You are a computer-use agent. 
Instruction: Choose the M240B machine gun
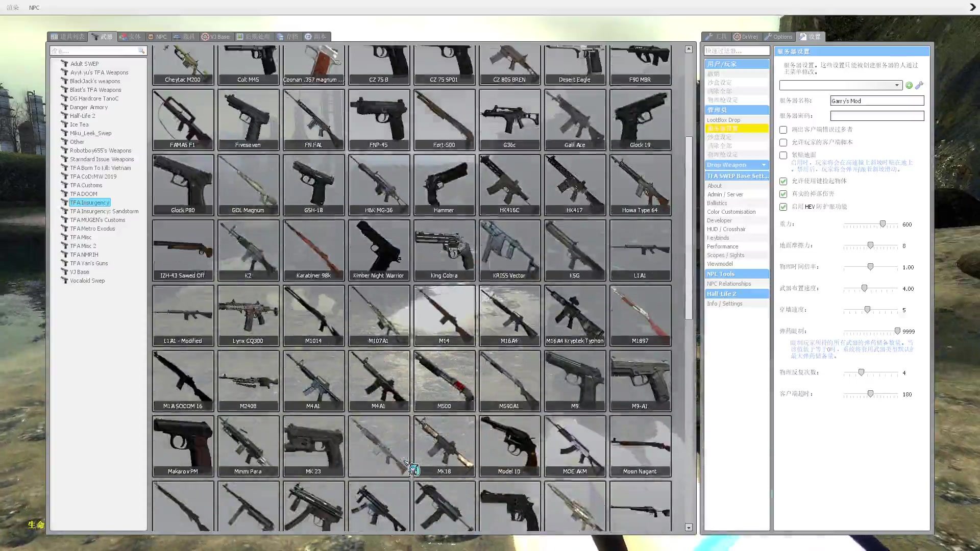(x=248, y=381)
